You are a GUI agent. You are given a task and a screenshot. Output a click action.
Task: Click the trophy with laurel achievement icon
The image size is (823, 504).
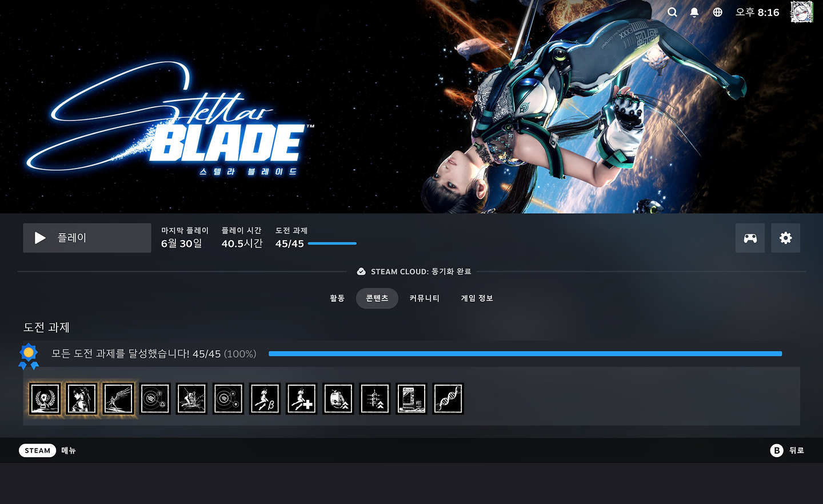click(x=45, y=398)
